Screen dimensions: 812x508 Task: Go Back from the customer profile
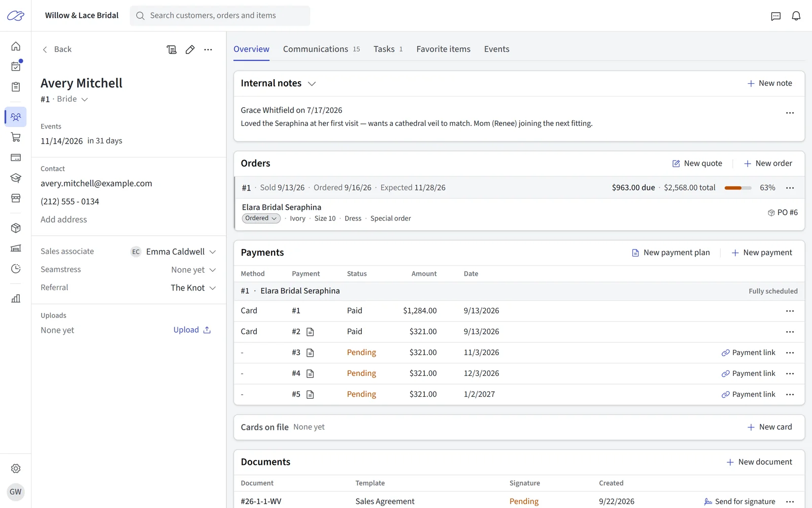tap(56, 49)
